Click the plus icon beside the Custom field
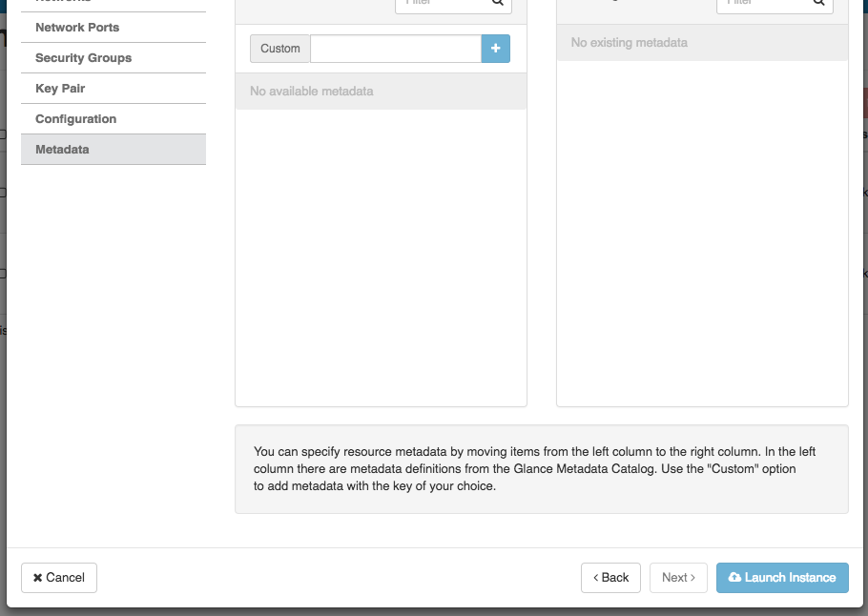 pyautogui.click(x=495, y=49)
